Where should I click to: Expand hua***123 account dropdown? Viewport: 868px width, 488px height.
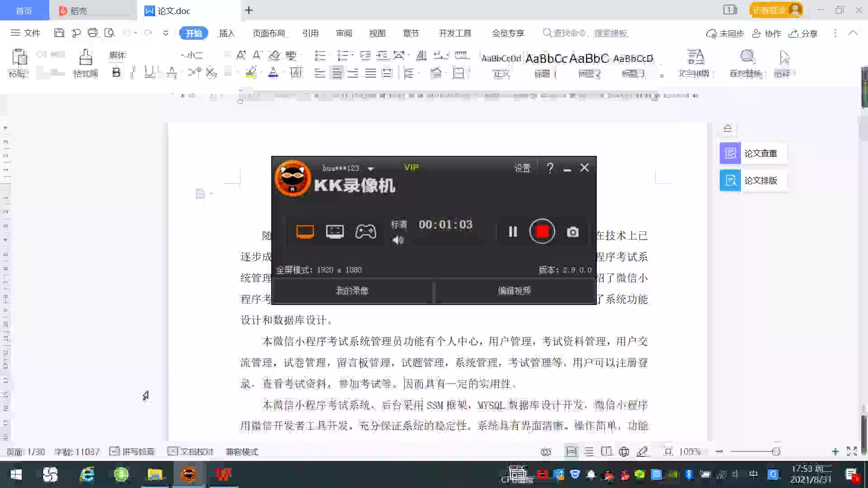[x=371, y=169]
